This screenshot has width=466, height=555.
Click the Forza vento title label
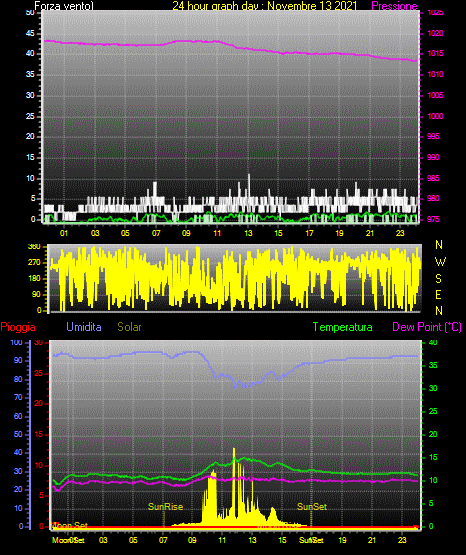[x=64, y=6]
